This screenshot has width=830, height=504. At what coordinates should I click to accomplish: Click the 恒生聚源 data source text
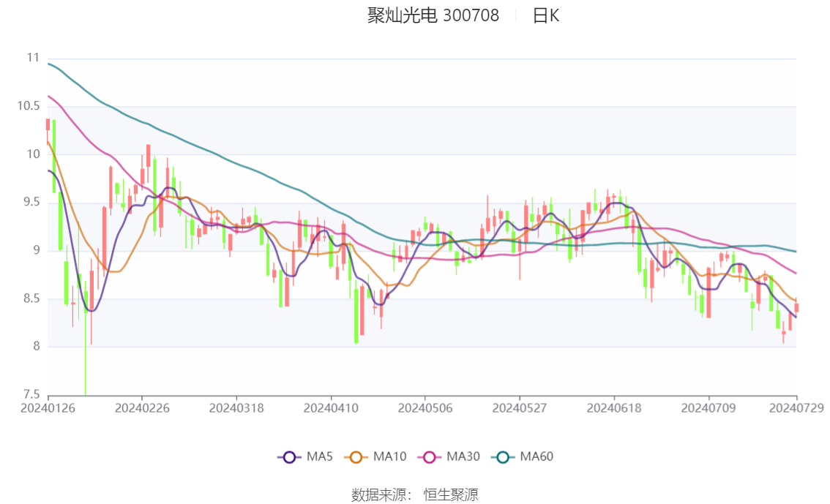(x=451, y=495)
